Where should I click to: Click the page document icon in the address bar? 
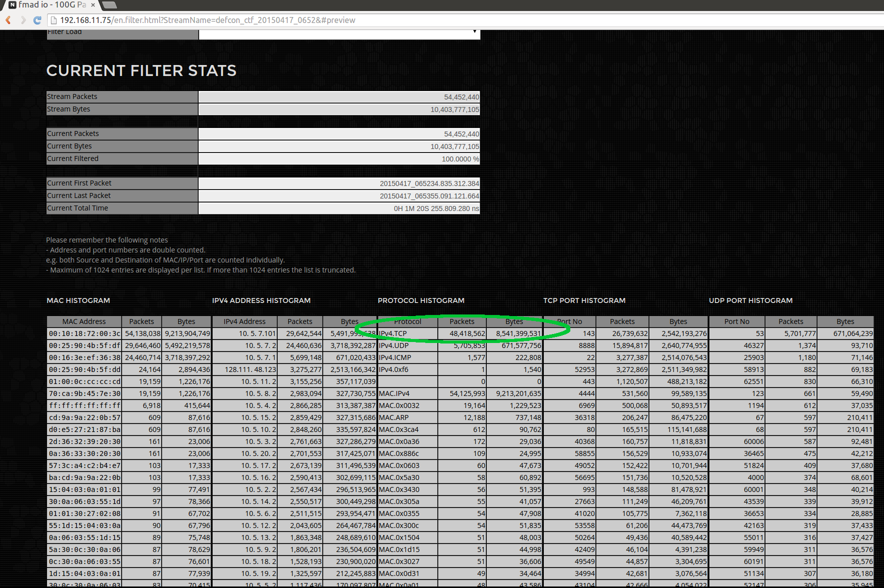click(x=53, y=20)
